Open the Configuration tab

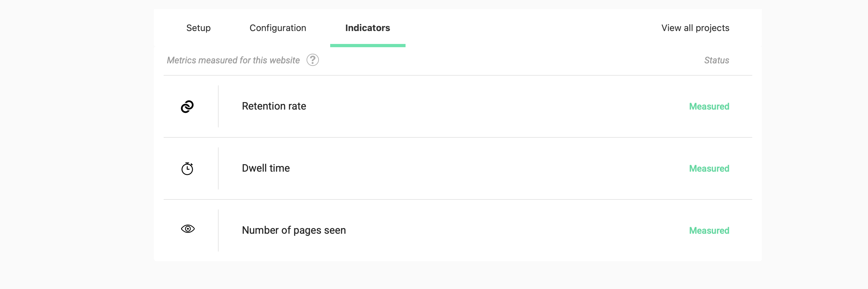pos(277,28)
